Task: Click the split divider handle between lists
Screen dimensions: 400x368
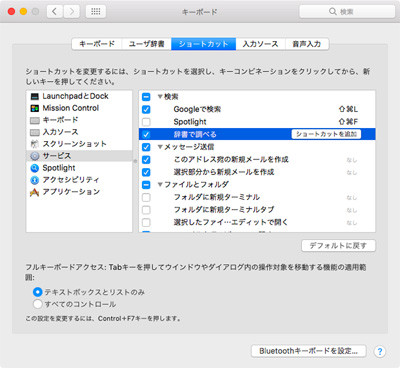Action: 135,161
